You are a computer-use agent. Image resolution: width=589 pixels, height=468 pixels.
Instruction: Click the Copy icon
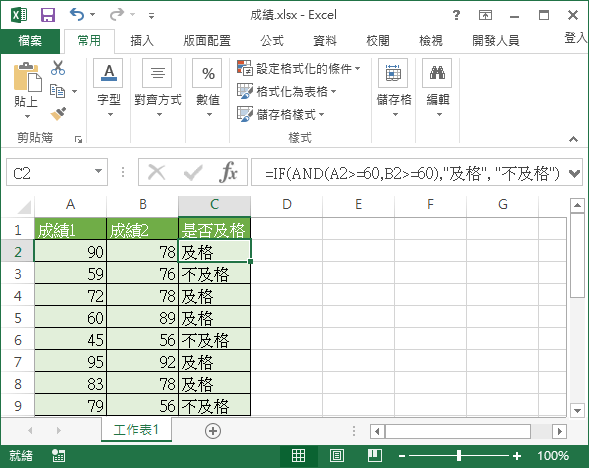tap(57, 91)
